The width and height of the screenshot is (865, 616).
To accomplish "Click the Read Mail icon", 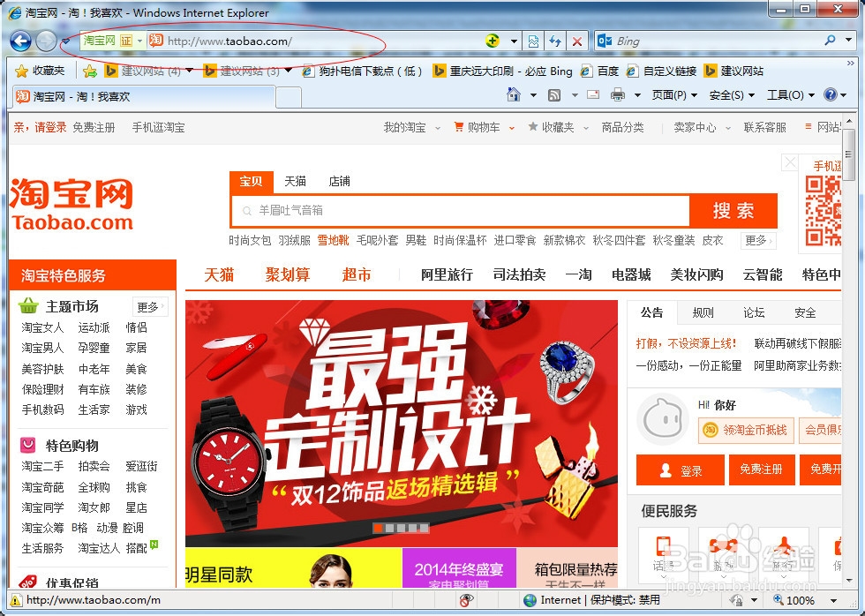I will pos(593,94).
